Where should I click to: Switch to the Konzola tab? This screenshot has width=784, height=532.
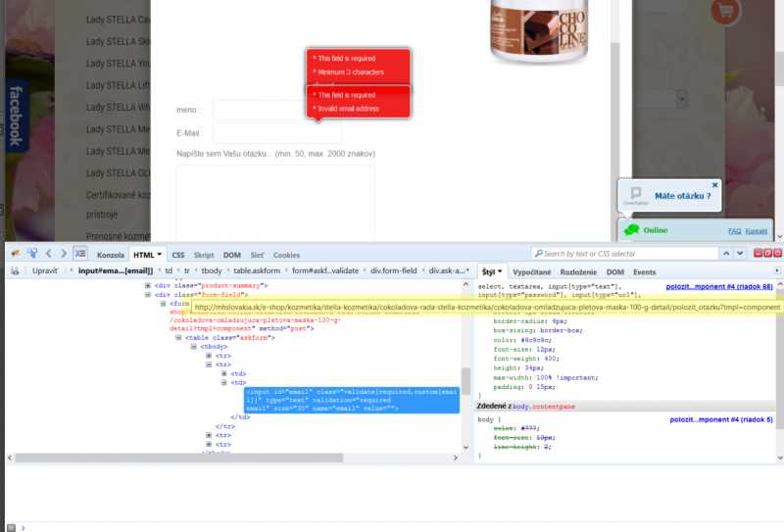111,255
